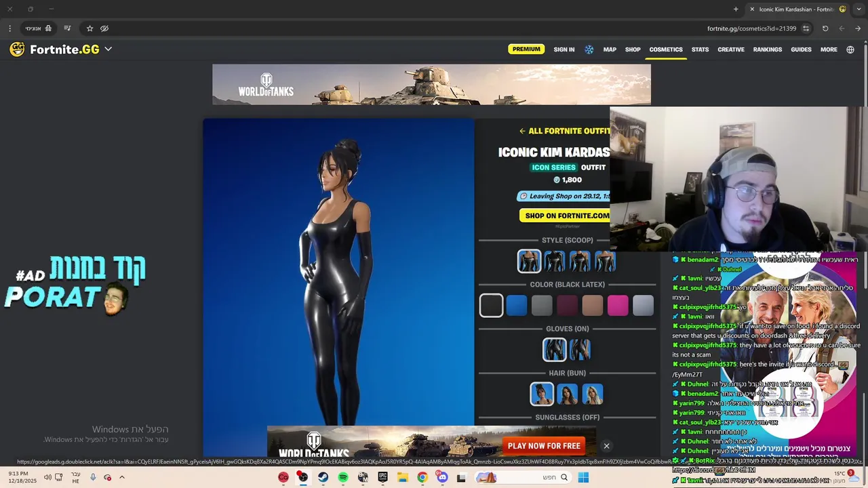
Task: Show hidden system tray icons
Action: click(122, 477)
